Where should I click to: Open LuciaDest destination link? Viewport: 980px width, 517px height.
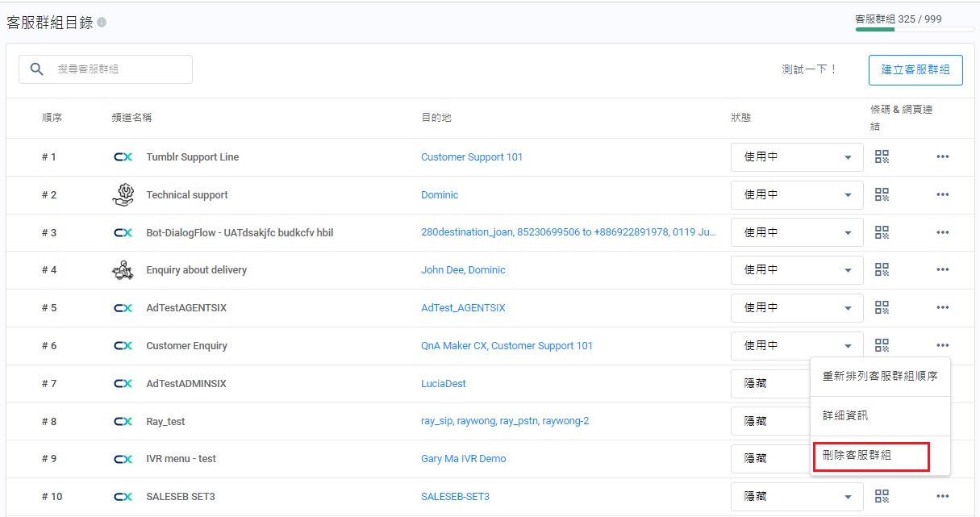(444, 383)
